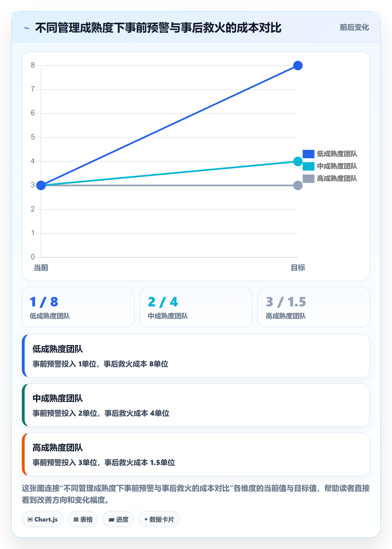
Task: Select the blue data point at value 8
Action: point(298,66)
